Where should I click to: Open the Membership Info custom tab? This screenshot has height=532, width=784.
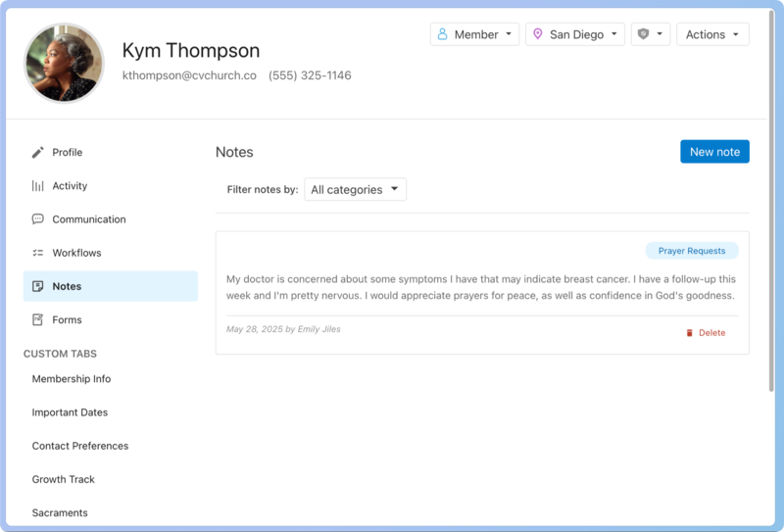[x=72, y=379]
